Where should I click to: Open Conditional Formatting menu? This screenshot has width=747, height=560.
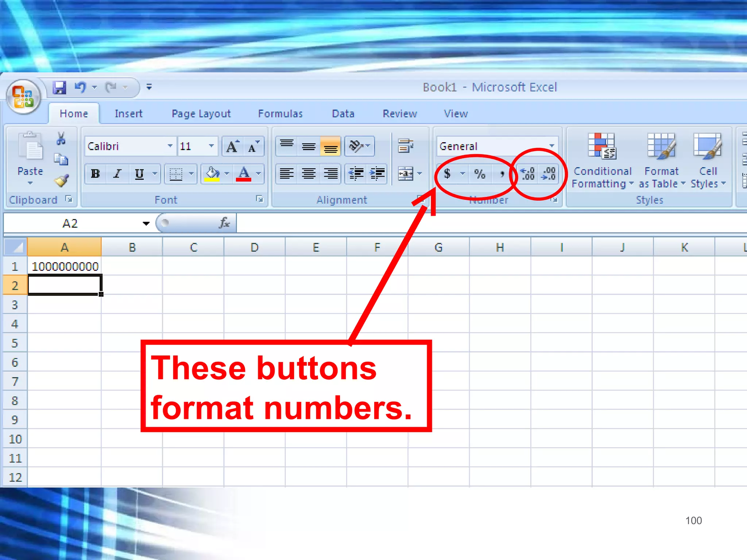602,160
